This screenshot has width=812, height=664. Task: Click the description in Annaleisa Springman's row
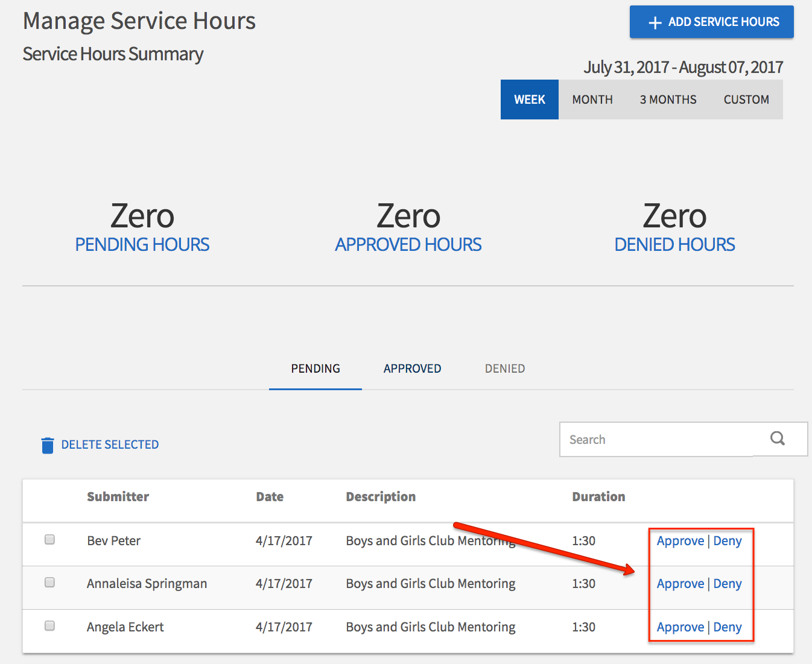[431, 584]
